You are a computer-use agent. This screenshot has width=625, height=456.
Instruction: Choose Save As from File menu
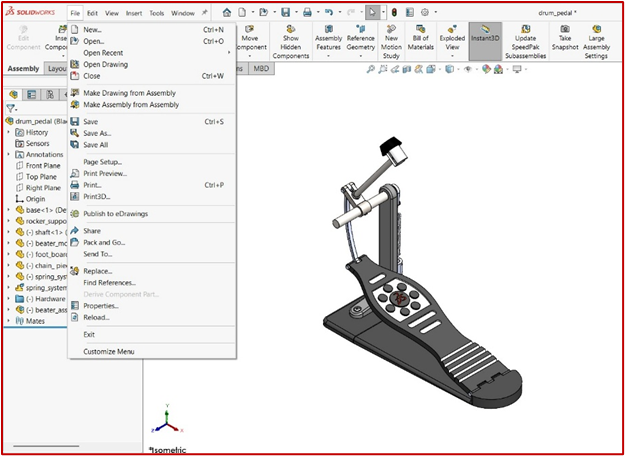click(x=97, y=133)
